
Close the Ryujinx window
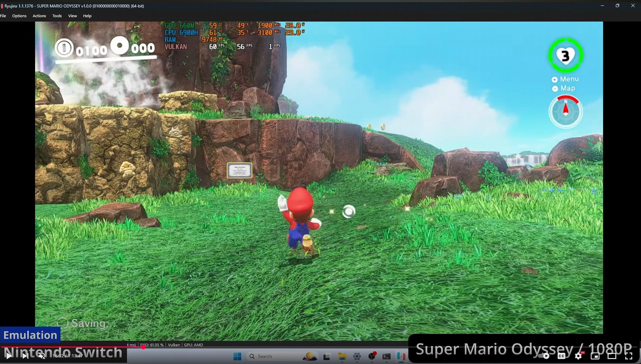coord(633,6)
